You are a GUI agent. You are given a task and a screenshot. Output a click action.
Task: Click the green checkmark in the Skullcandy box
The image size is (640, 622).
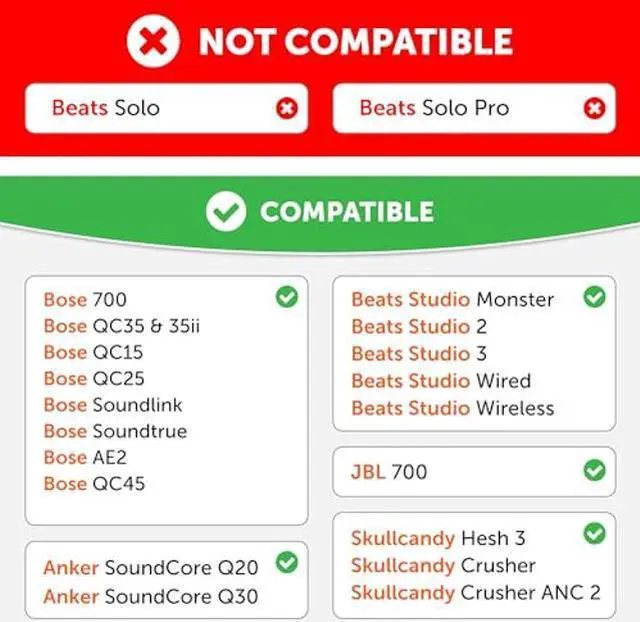point(595,535)
